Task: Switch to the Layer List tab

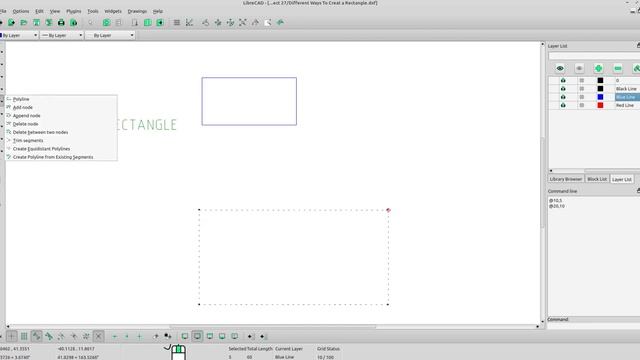Action: (622, 179)
